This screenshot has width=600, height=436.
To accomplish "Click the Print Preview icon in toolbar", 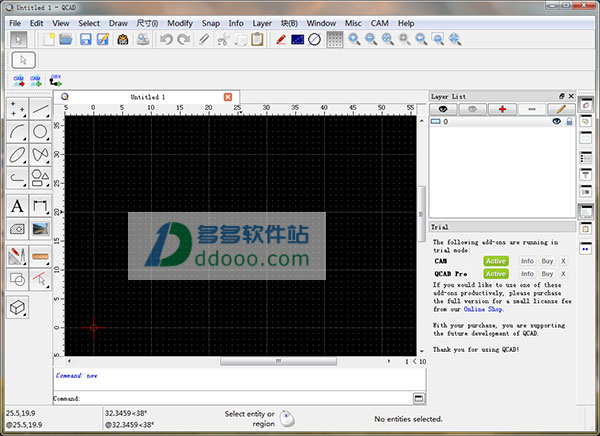I will click(143, 39).
